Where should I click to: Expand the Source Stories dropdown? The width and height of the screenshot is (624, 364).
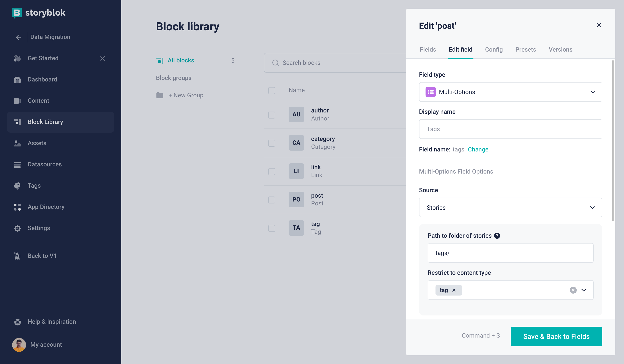click(510, 208)
